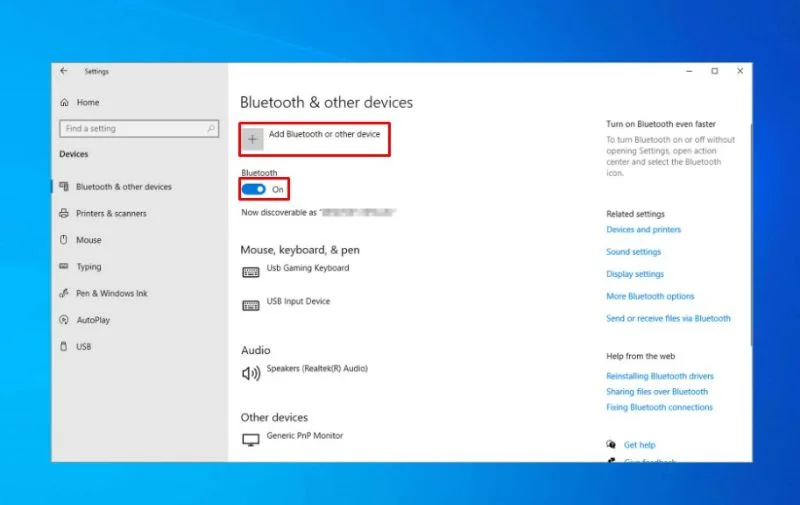Screen dimensions: 800x505
Task: Open Home from the sidebar
Action: point(88,103)
